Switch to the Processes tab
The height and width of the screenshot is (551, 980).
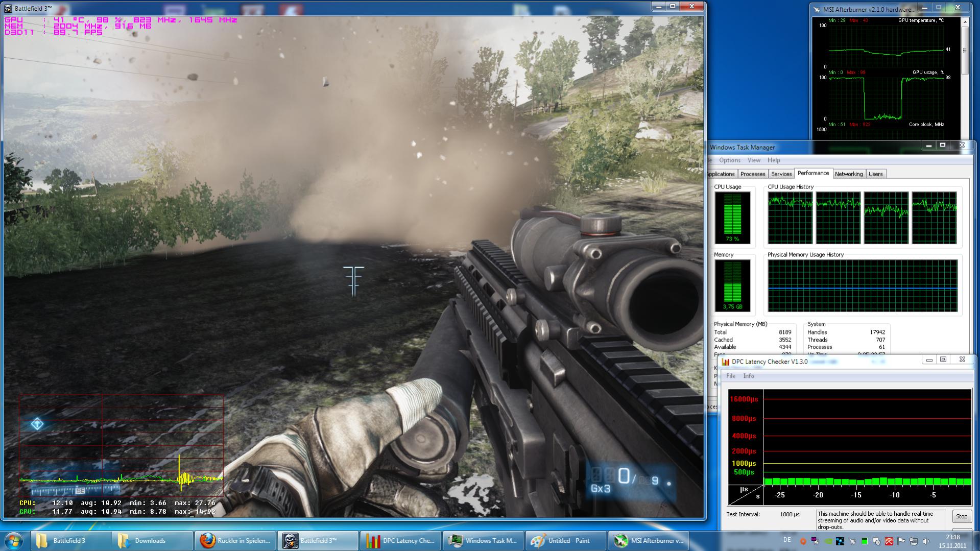click(753, 174)
